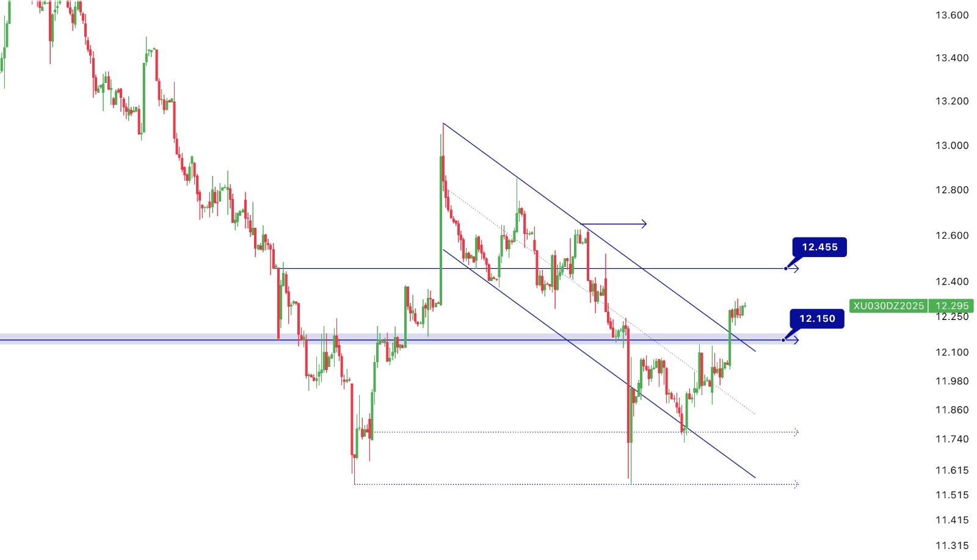Viewport: 977px width, 560px height.
Task: Click arrowhead ending the 12.455 horizontal line
Action: [x=796, y=269]
